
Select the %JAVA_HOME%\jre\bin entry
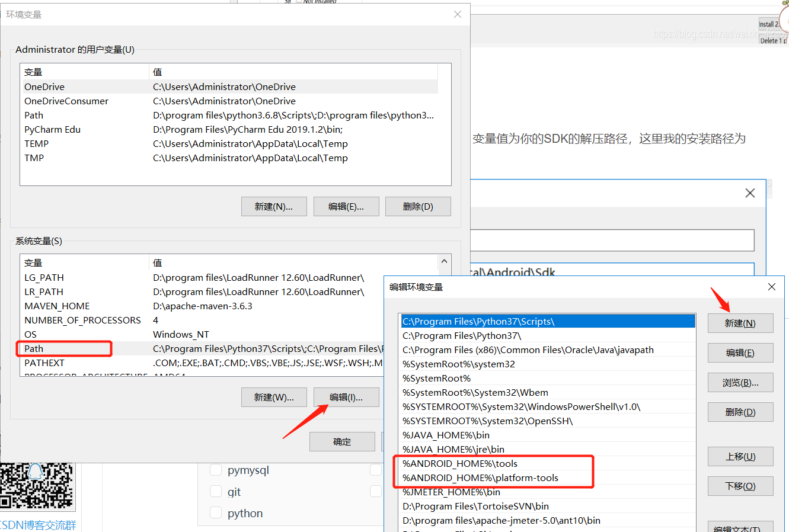pos(548,450)
